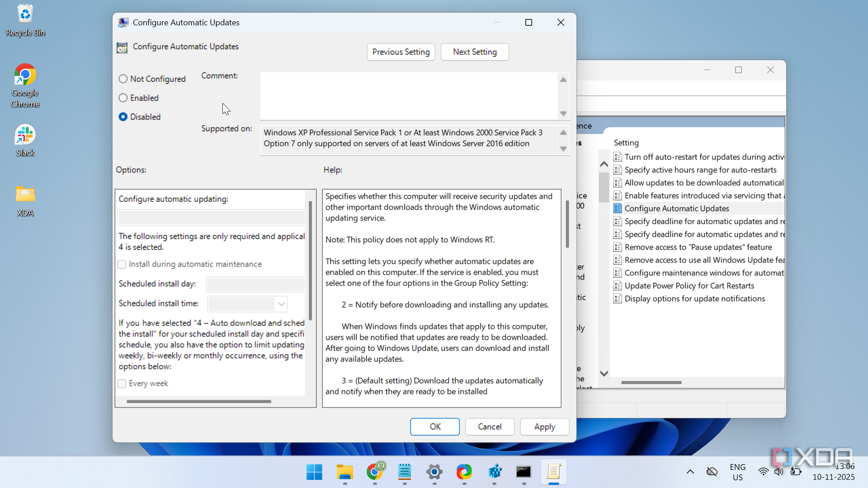This screenshot has height=488, width=868.
Task: Click the Wi-Fi network tray icon
Action: (763, 472)
